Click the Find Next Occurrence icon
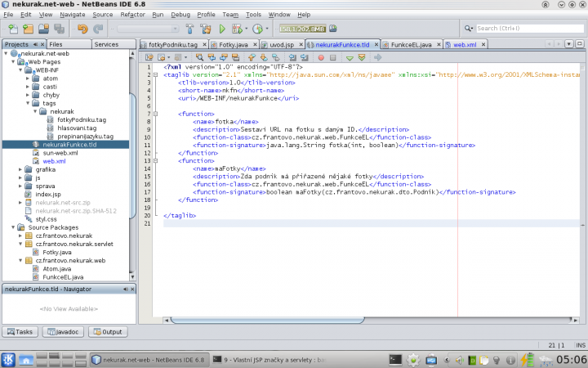The image size is (588, 368). 224,57
